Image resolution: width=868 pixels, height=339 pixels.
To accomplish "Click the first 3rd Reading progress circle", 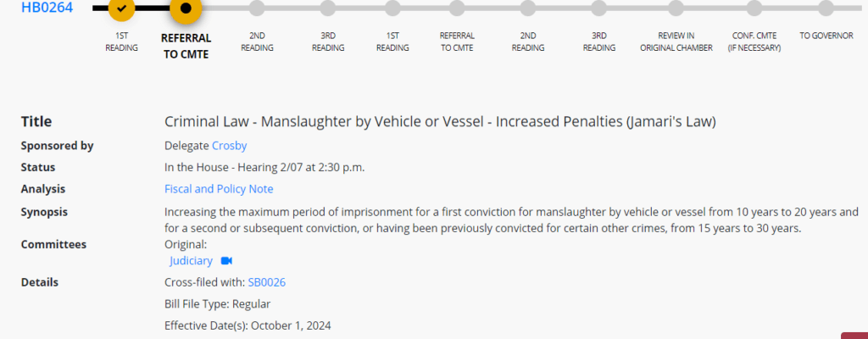I will click(x=328, y=8).
